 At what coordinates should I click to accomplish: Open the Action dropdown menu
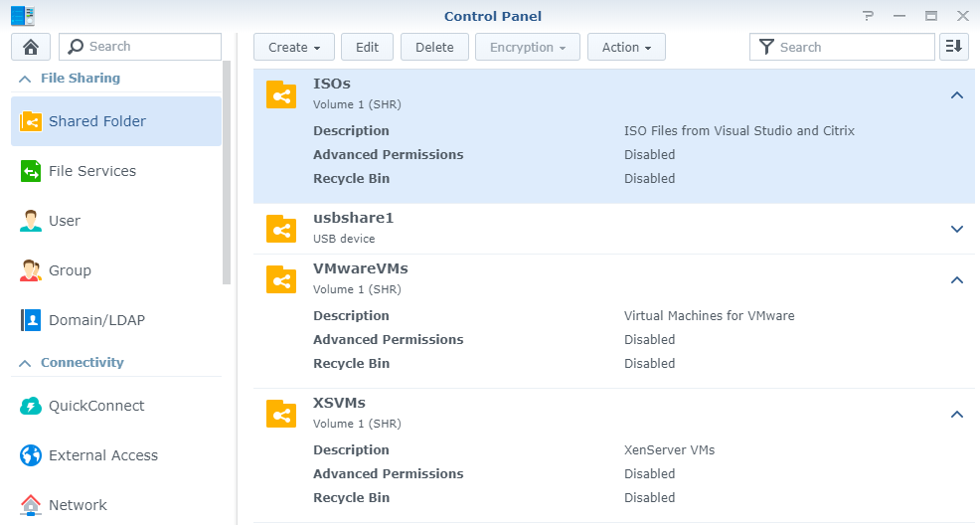626,47
